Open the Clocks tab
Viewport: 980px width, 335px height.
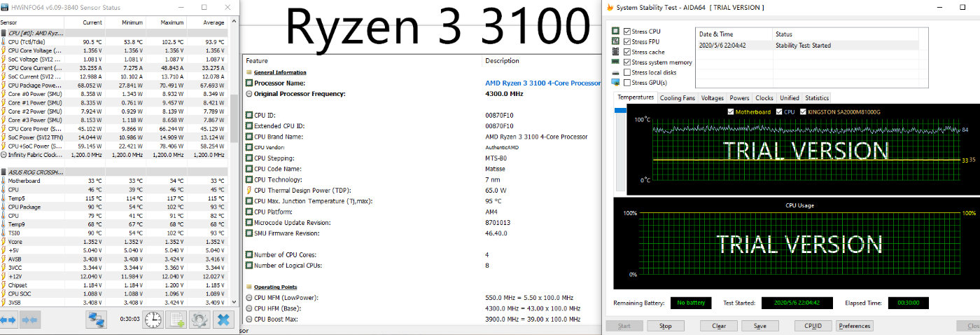point(764,98)
